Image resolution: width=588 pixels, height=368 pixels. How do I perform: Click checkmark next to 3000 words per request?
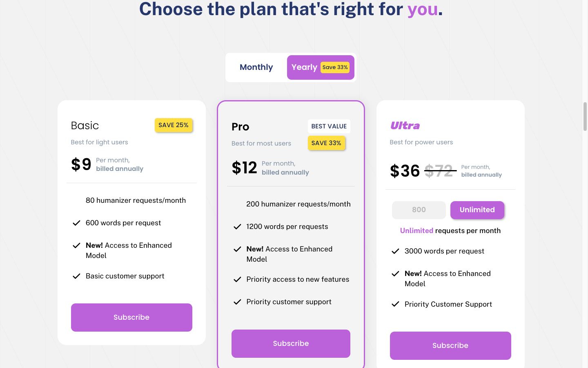(395, 251)
